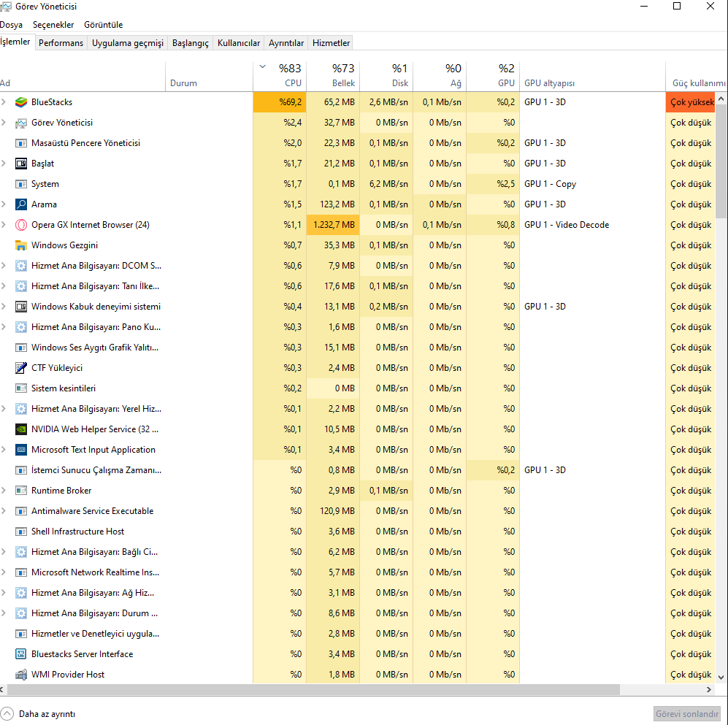
Task: Click the WMI Provider Host icon
Action: 21,674
